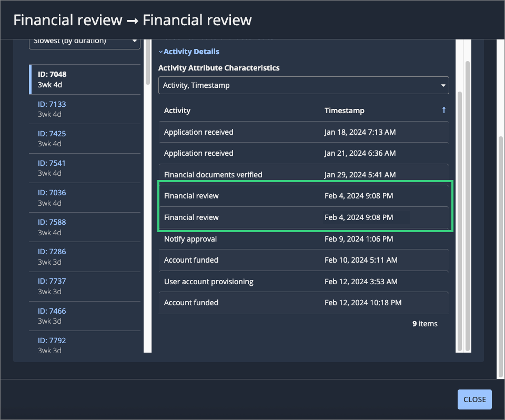Click the details panel inner scrollbar
Screen dimensions: 505x420
tap(460, 221)
